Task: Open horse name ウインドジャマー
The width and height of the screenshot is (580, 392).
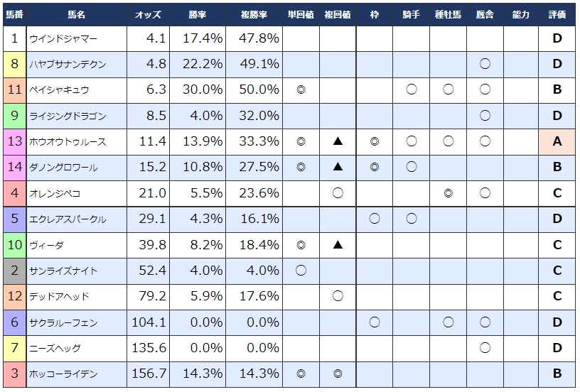Action: tap(64, 39)
